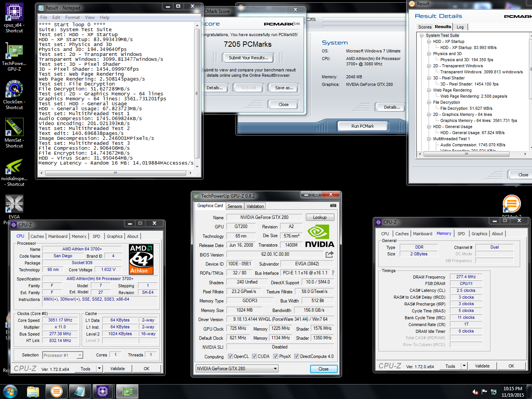Click the DRAM Frequency 277.4 MHz field

[x=466, y=277]
